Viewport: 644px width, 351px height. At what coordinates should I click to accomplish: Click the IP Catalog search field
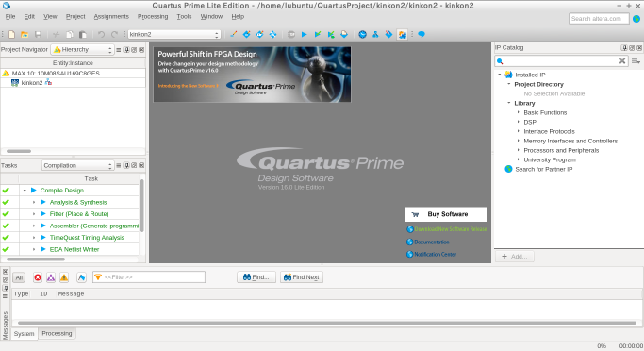pyautogui.click(x=561, y=60)
